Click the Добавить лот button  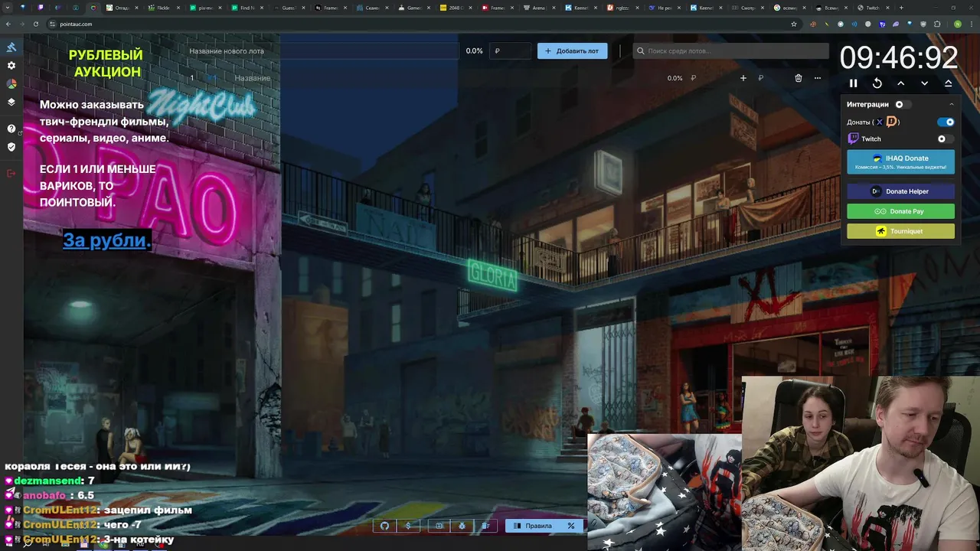(x=572, y=51)
